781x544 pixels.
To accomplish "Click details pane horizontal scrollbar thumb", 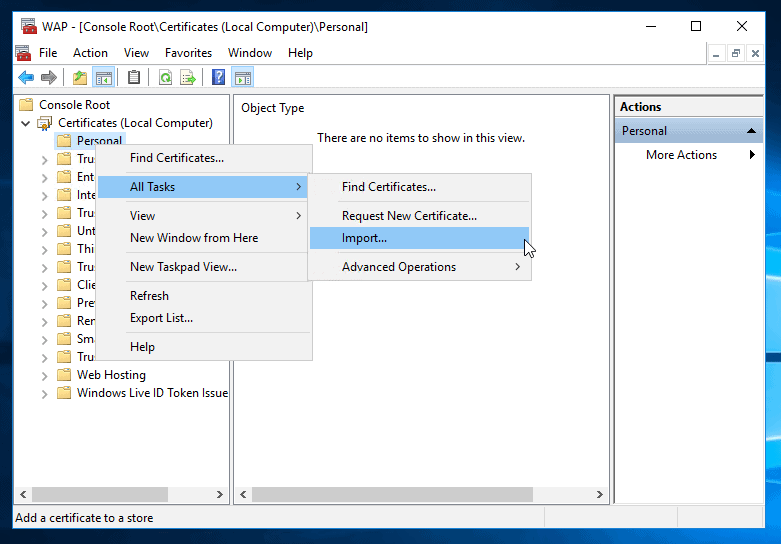I will pyautogui.click(x=392, y=494).
